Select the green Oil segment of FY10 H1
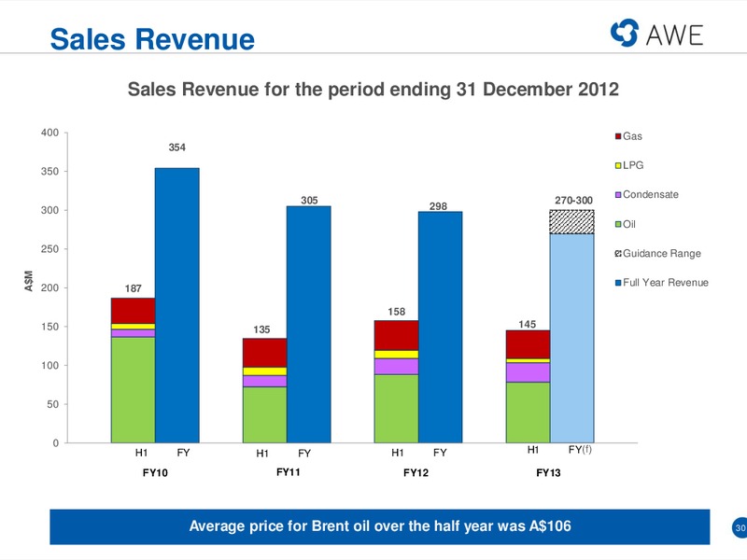Image resolution: width=747 pixels, height=560 pixels. click(x=133, y=390)
